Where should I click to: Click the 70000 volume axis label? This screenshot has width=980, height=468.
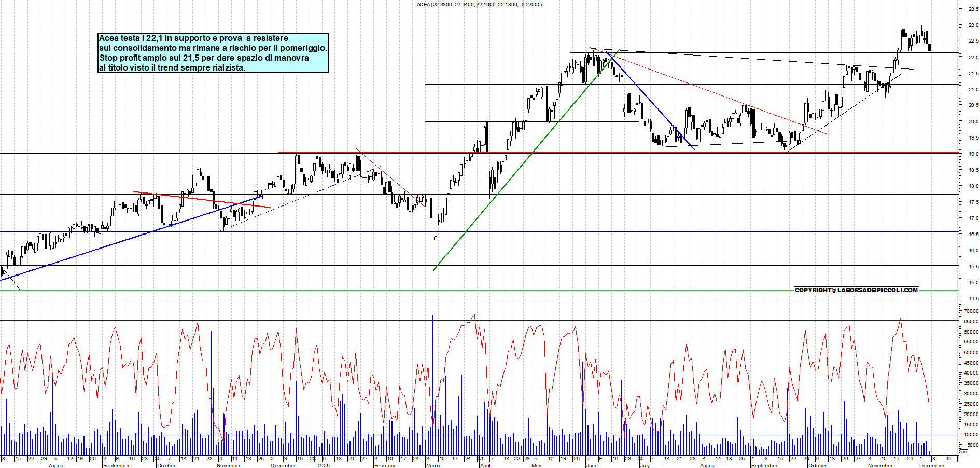point(971,311)
